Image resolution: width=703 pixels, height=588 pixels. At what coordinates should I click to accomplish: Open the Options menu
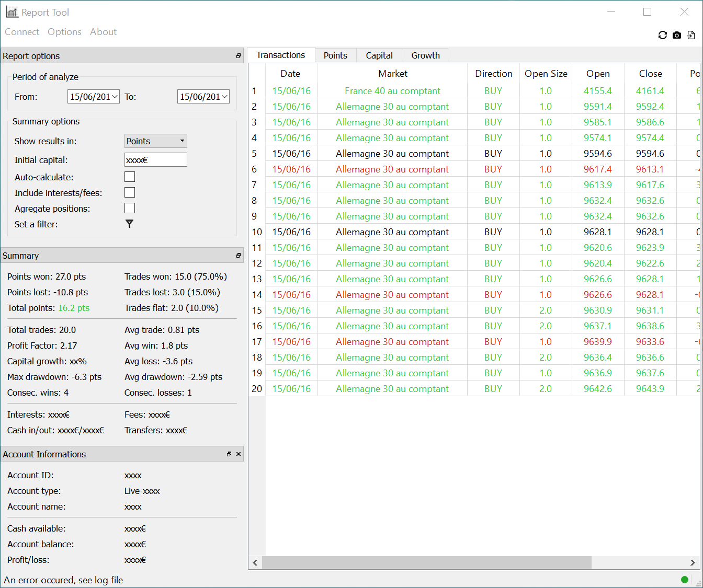tap(64, 32)
